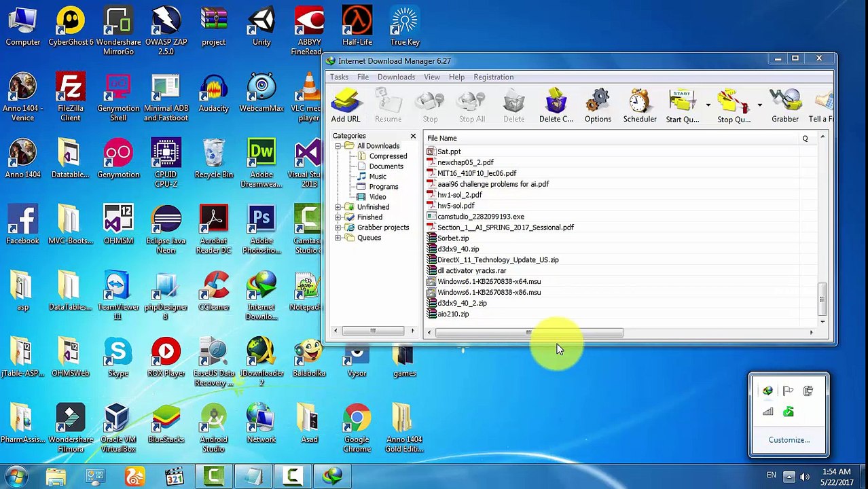Click Customize link in tray popup
The width and height of the screenshot is (868, 489).
(789, 440)
